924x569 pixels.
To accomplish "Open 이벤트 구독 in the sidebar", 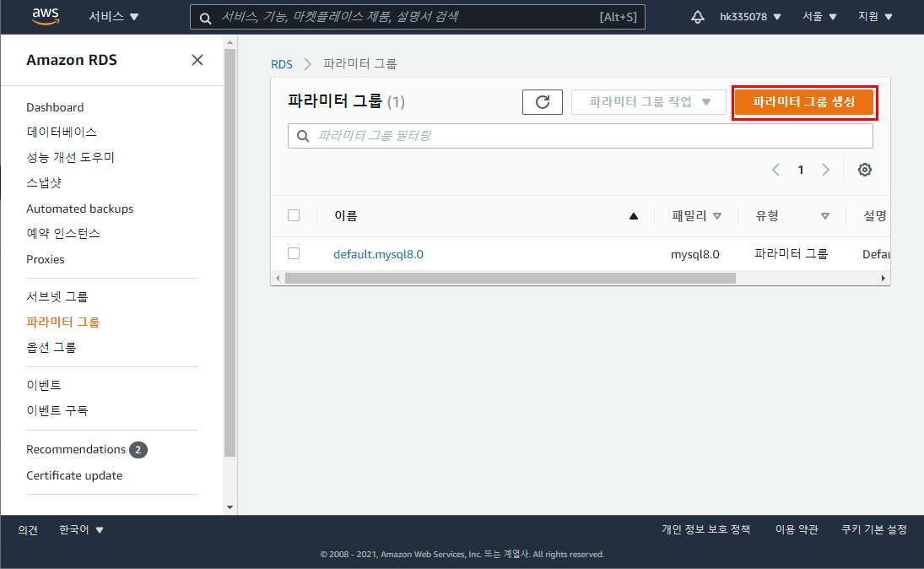I will click(x=57, y=410).
